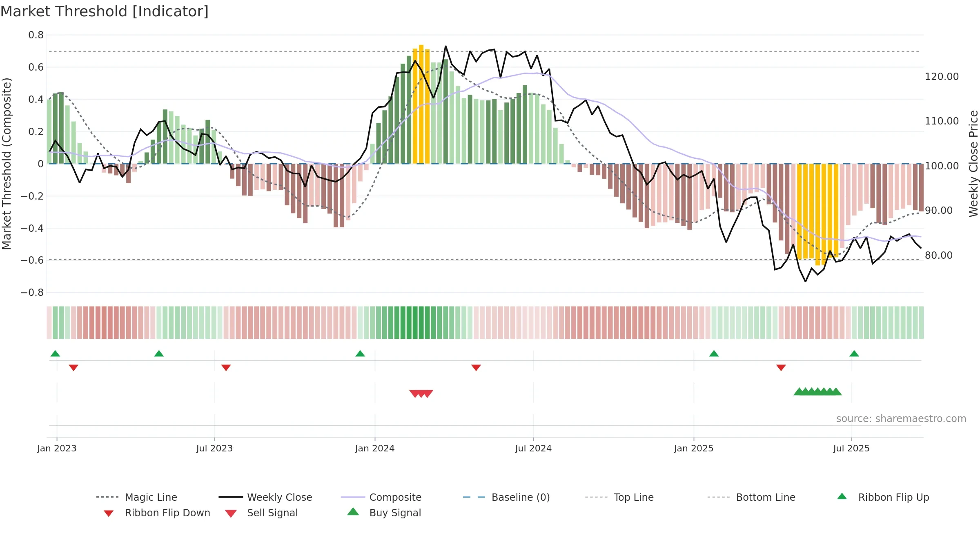
Task: Click the green buy signal cluster in mid 2025
Action: click(817, 391)
